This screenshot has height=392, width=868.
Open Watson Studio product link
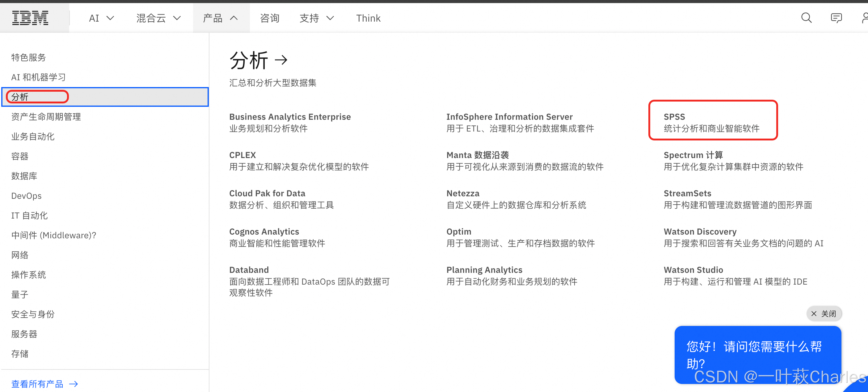(x=693, y=270)
